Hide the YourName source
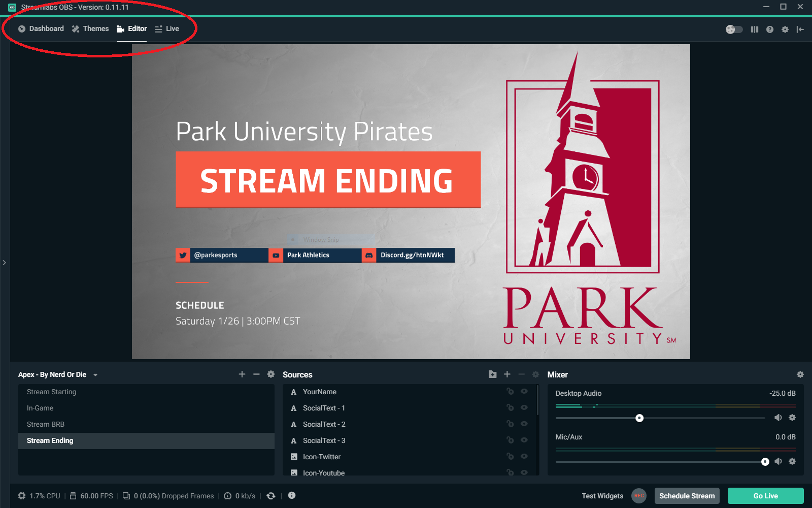 click(524, 392)
